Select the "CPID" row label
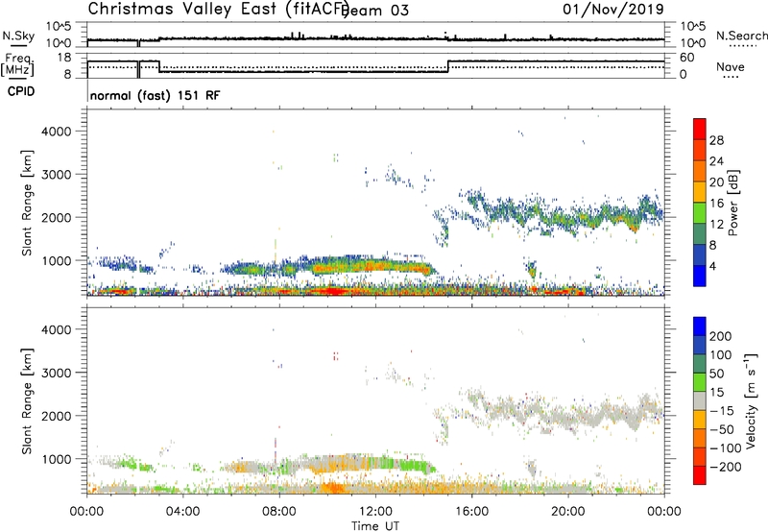 pyautogui.click(x=21, y=91)
